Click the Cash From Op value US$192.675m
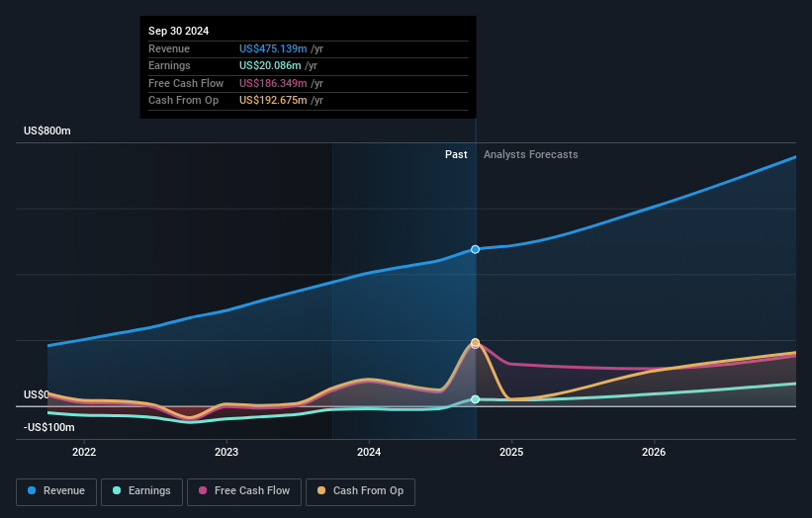812x518 pixels. tap(273, 101)
